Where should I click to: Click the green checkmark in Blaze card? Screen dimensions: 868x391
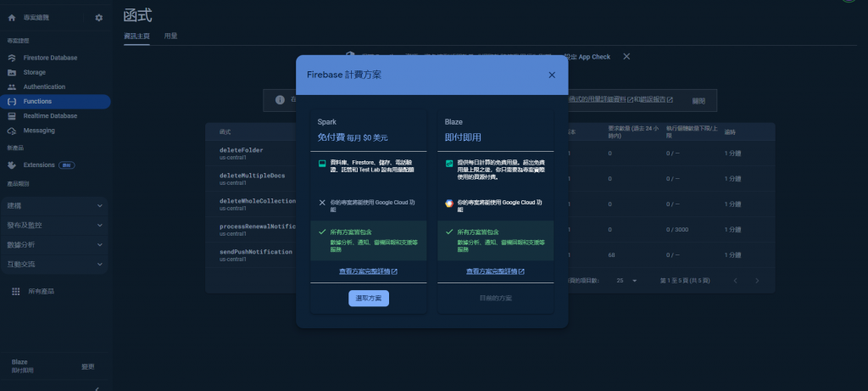pyautogui.click(x=449, y=232)
